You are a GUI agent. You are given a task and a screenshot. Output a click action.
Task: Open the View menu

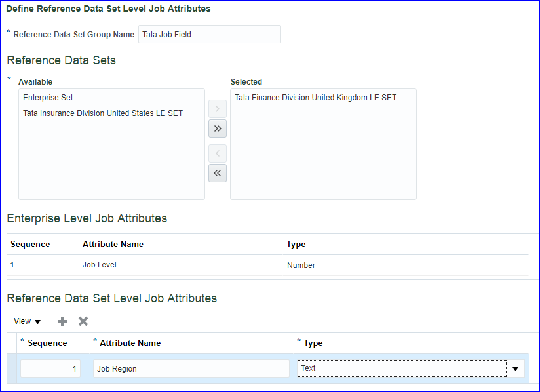(x=27, y=321)
